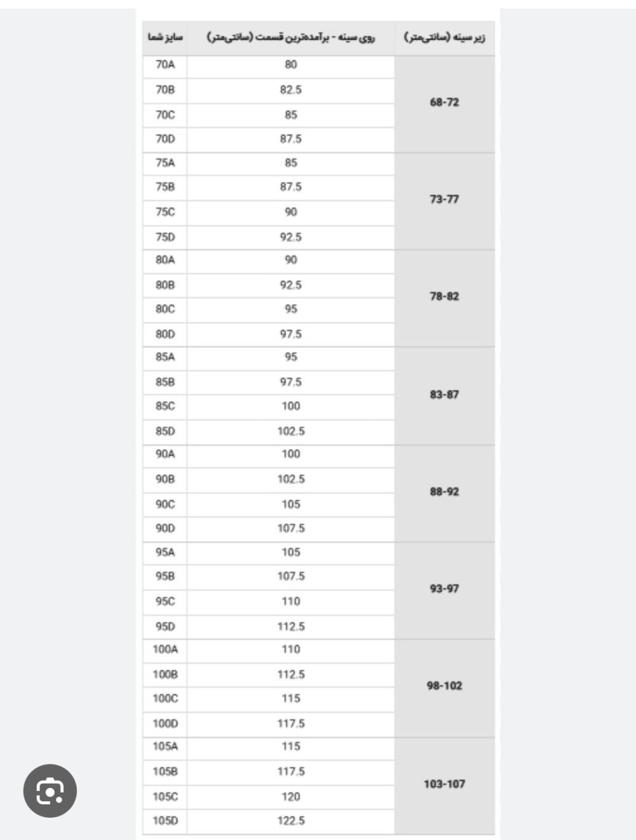The height and width of the screenshot is (840, 636).
Task: Click the زیر سینه column header
Action: pos(444,38)
